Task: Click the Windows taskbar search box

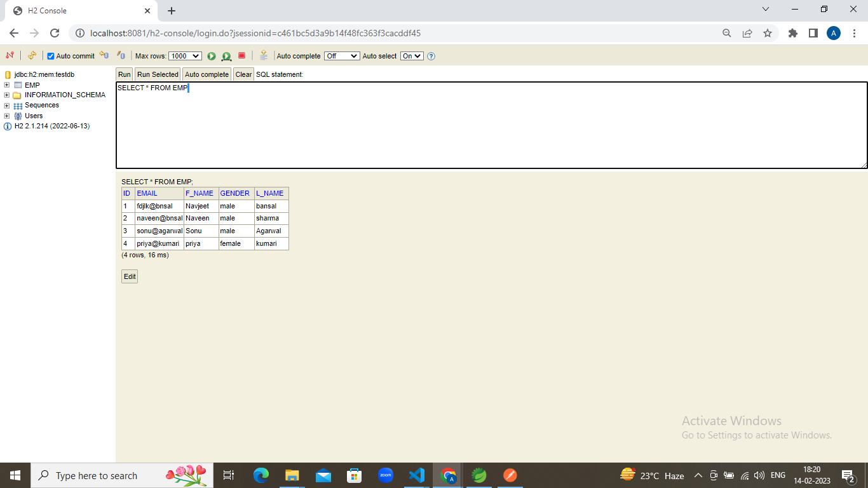Action: tap(122, 475)
